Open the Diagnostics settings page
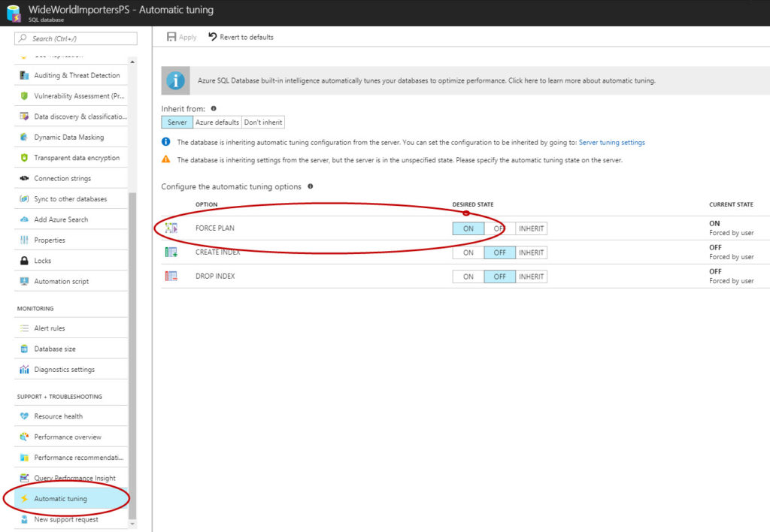The width and height of the screenshot is (770, 532). pos(64,369)
